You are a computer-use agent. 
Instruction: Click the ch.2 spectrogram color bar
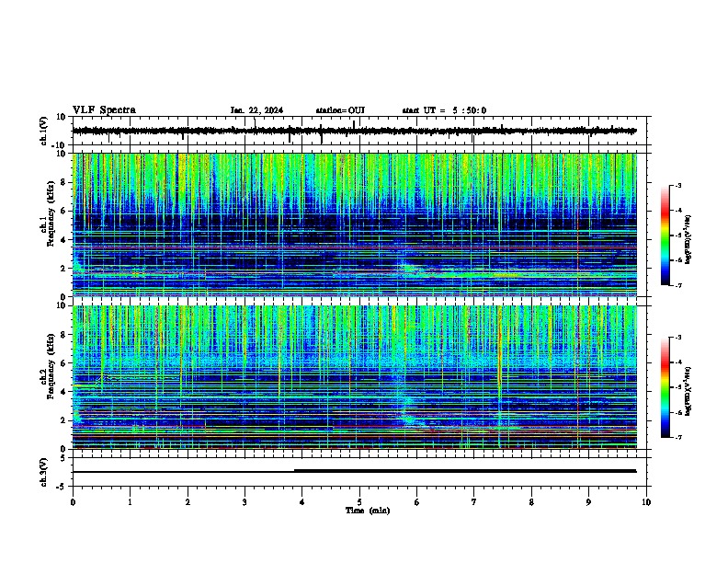(665, 387)
